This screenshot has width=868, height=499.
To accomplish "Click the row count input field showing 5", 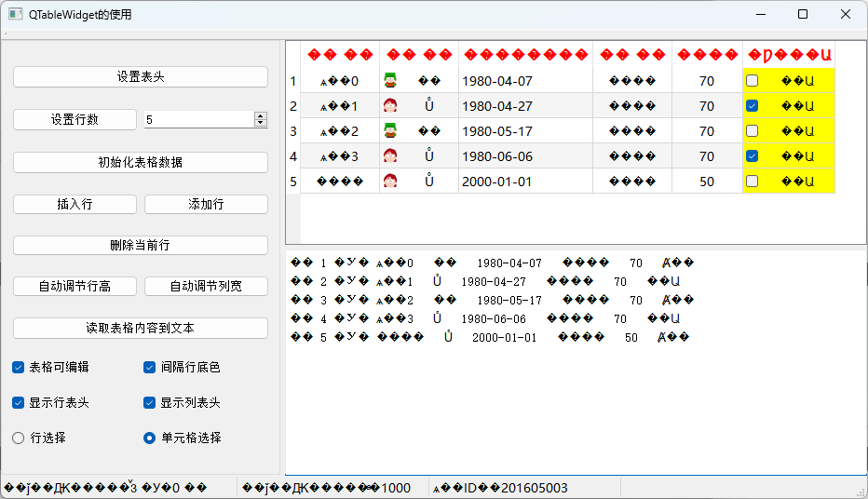I will point(197,120).
